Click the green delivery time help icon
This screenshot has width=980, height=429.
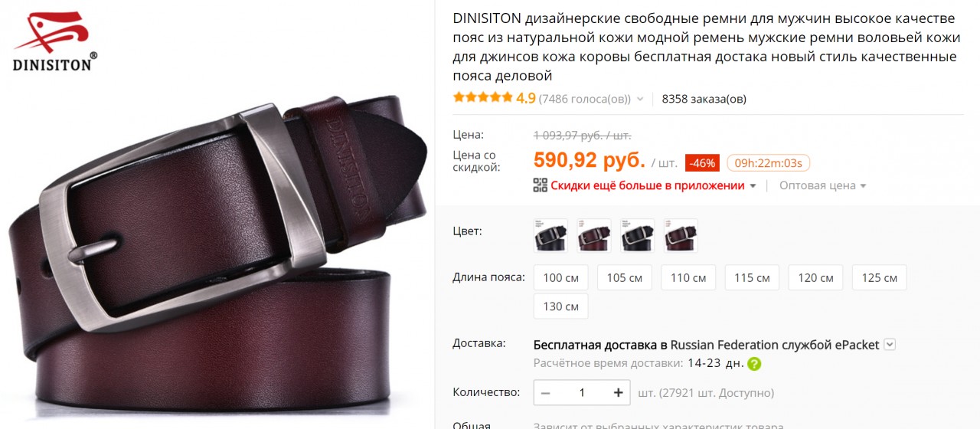[754, 364]
